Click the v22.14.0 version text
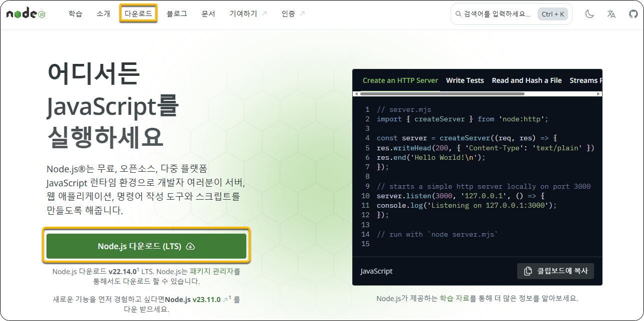This screenshot has width=644, height=321. (122, 272)
